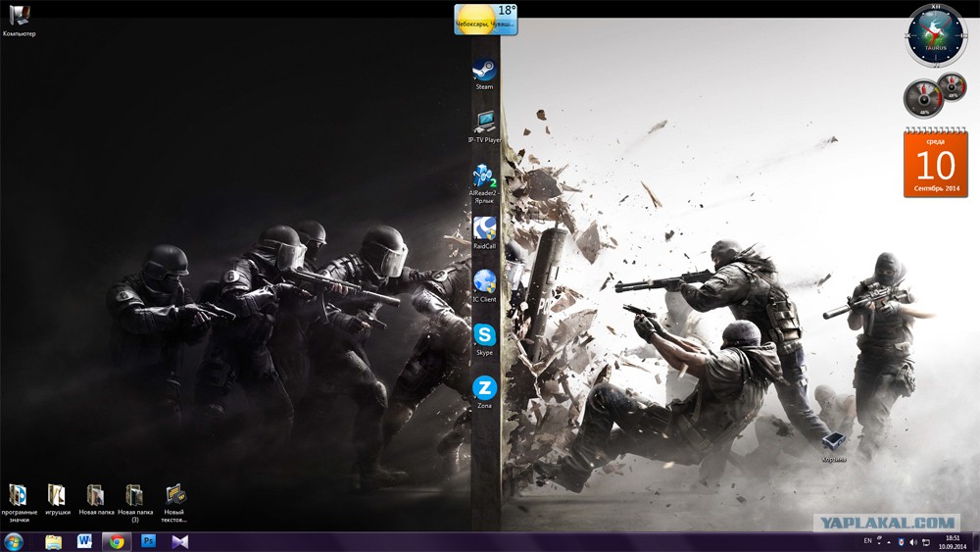Image resolution: width=980 pixels, height=552 pixels.
Task: Open File Explorer from the taskbar
Action: pos(54,541)
